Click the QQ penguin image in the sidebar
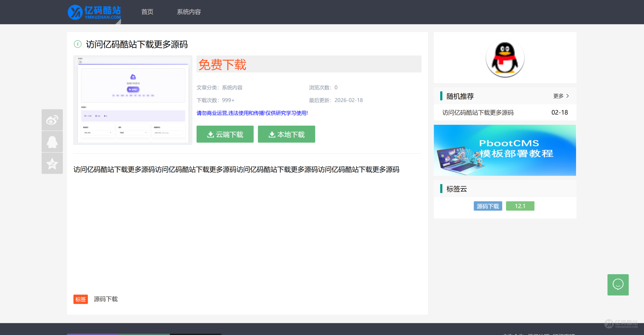Screen dimensions: 644x335 pos(505,57)
